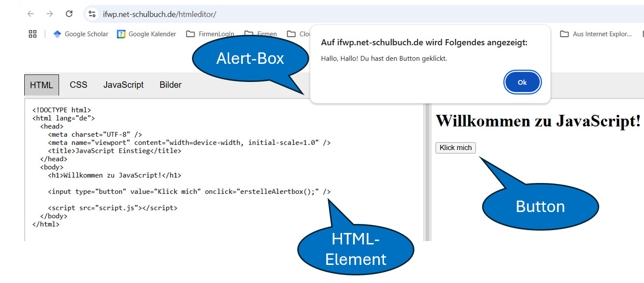The image size is (644, 283).
Task: Click the splitter between editor and preview
Action: [427, 172]
